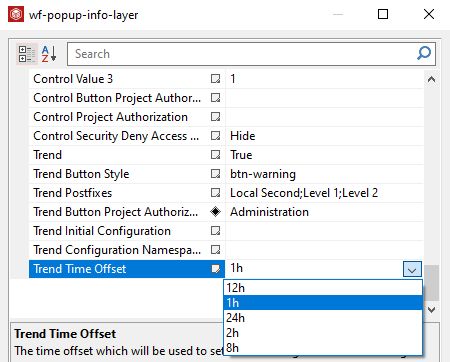Edit the 'Administration' value cell

pos(324,212)
